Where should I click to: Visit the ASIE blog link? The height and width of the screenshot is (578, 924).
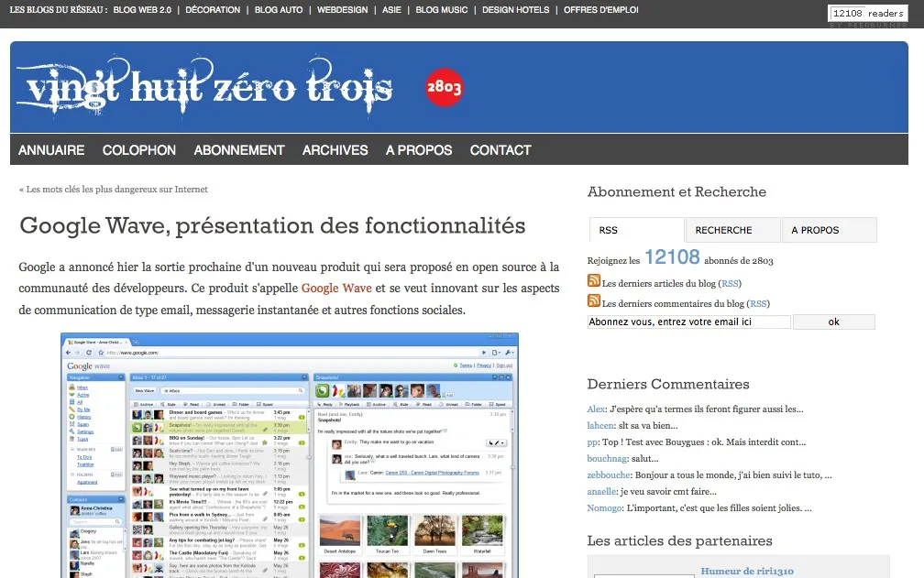(391, 10)
